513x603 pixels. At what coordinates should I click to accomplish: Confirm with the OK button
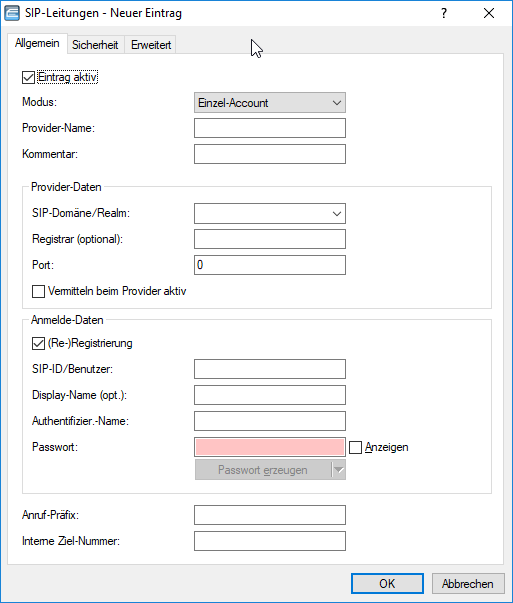[387, 584]
